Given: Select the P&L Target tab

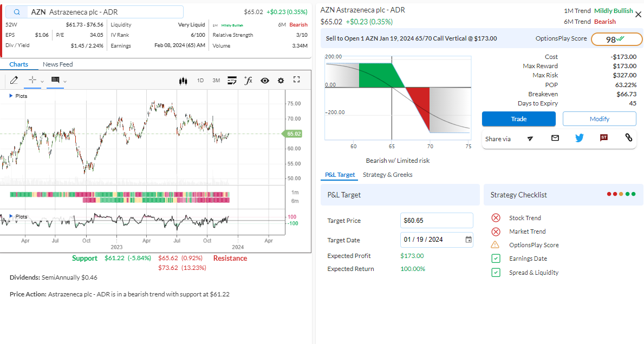Looking at the screenshot, I should (x=340, y=175).
